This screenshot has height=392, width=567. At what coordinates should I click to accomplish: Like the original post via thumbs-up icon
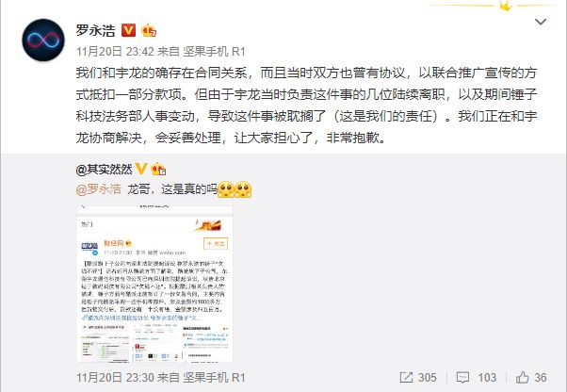(523, 378)
